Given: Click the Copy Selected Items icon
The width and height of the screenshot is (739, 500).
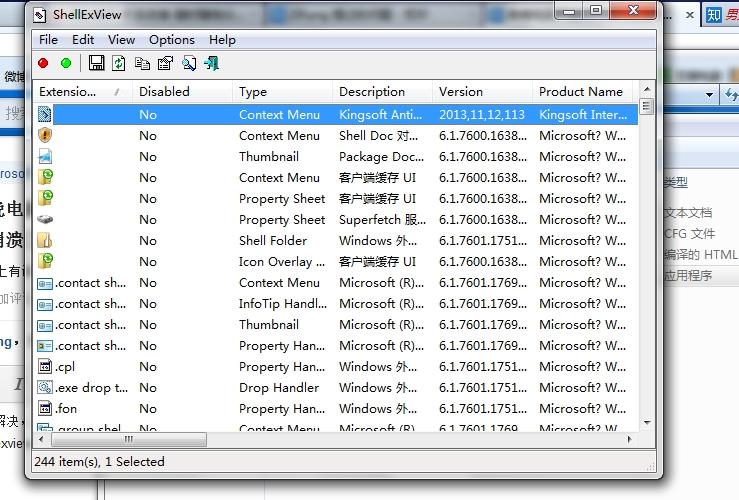Looking at the screenshot, I should (142, 63).
